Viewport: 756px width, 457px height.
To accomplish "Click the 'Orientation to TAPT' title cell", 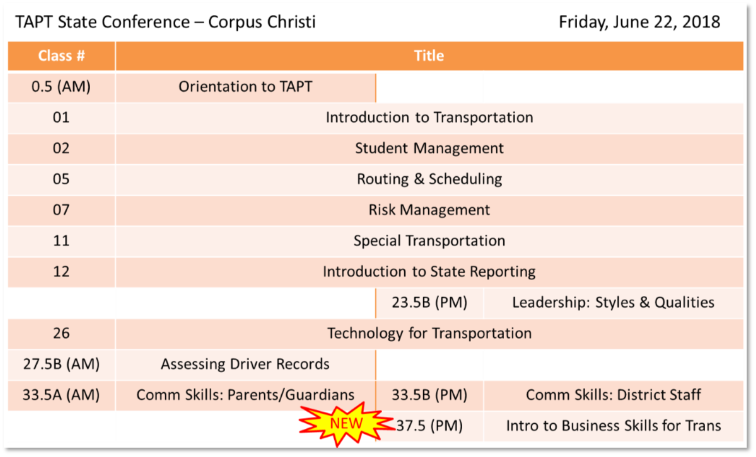I will click(245, 87).
